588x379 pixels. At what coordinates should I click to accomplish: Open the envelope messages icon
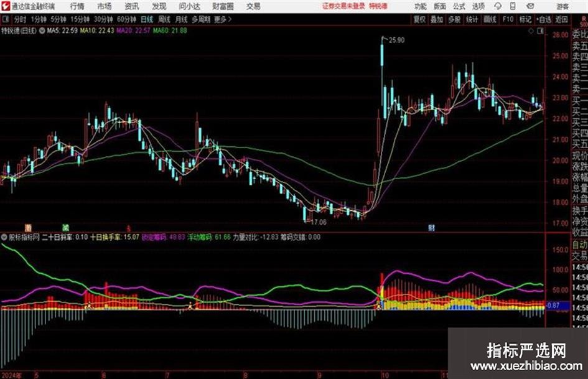tap(530, 6)
